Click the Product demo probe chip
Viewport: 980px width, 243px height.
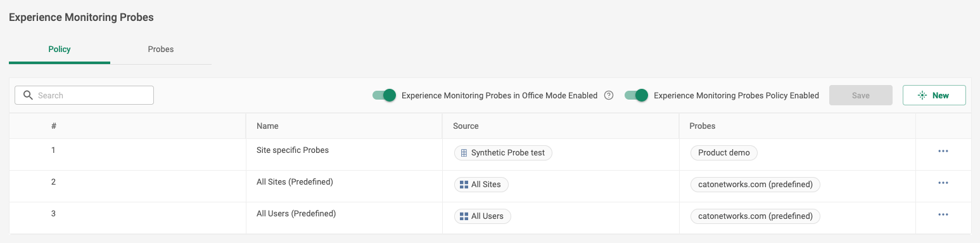click(724, 153)
